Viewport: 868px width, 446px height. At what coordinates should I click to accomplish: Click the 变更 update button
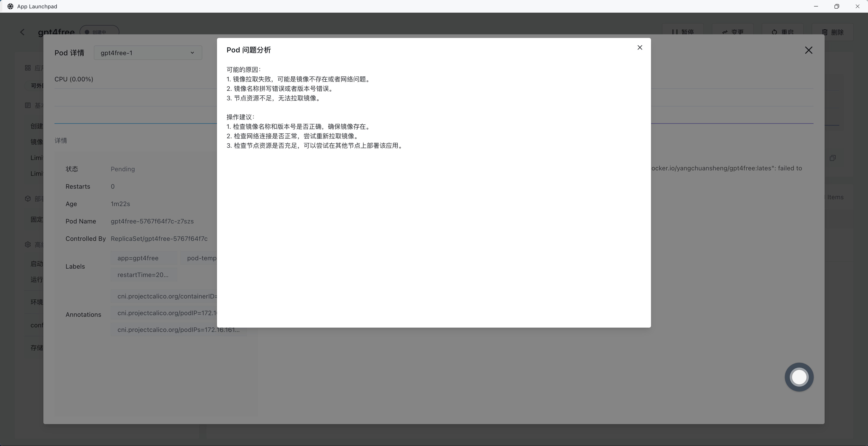[x=733, y=32]
